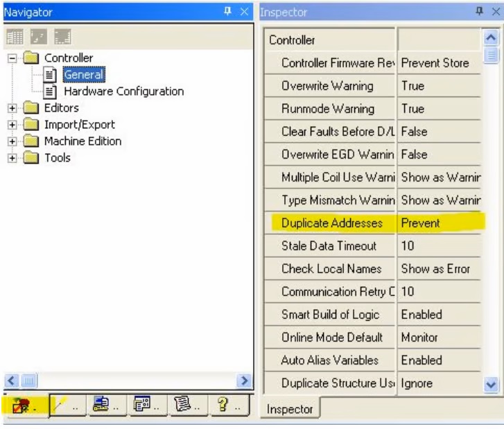
Task: Select the General item under Controller
Action: coord(83,75)
